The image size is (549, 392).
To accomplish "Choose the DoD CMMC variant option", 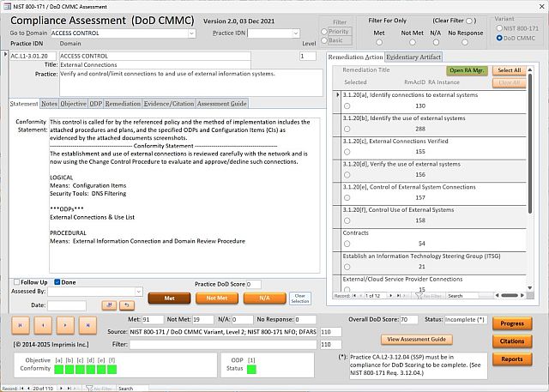I will pos(499,38).
